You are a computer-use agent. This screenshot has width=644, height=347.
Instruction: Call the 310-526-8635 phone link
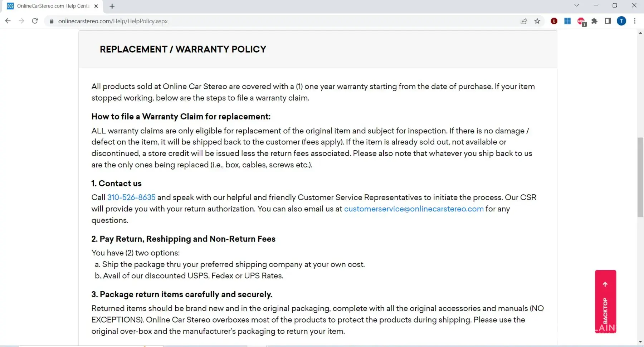tap(131, 197)
